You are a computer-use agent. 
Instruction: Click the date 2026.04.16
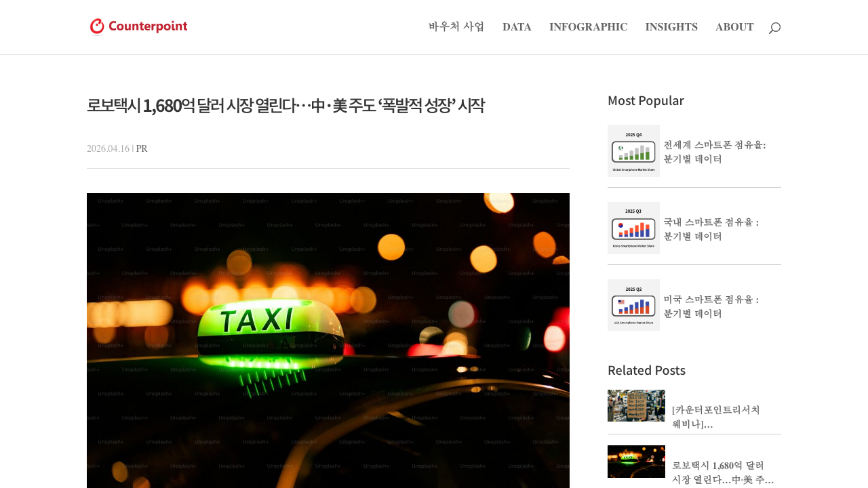coord(108,148)
